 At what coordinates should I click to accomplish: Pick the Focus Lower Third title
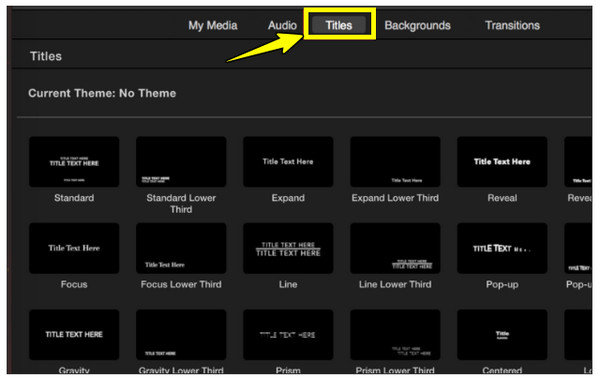(x=181, y=248)
